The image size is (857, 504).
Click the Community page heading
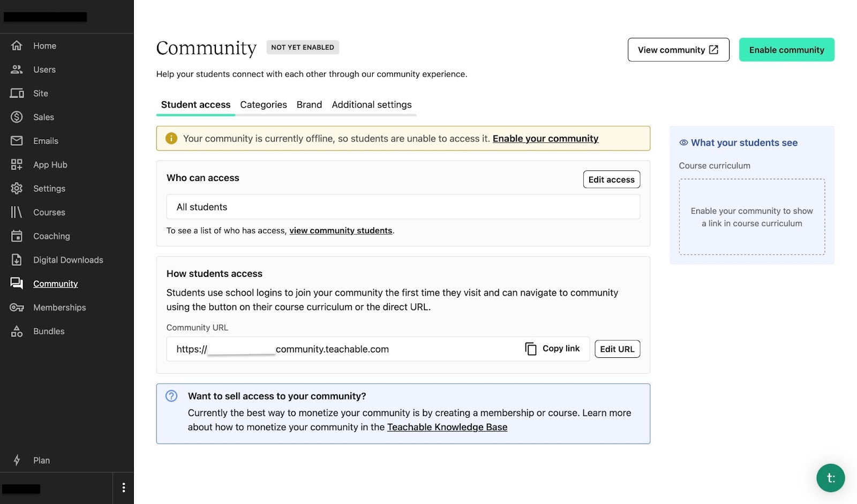tap(206, 48)
